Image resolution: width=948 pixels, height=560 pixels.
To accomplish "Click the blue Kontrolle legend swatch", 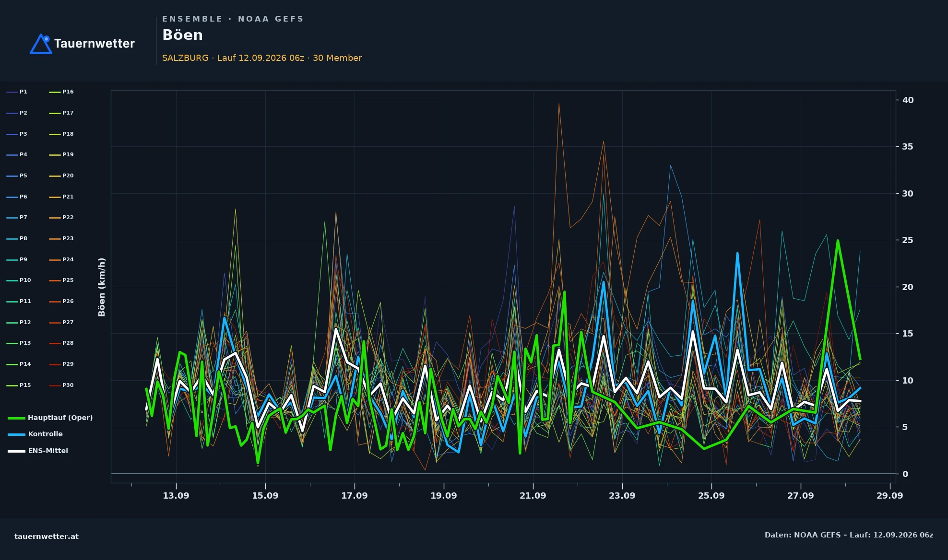I will pos(16,434).
